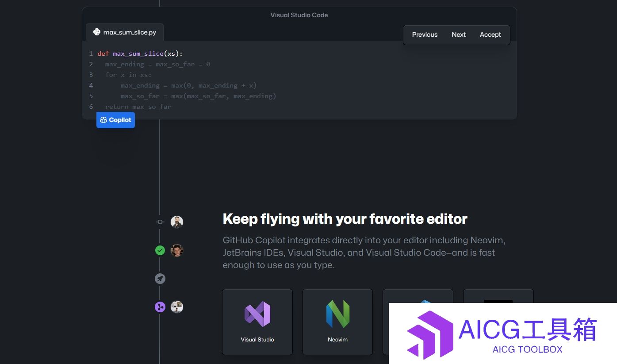
Task: Click the paragraph starting 'GitHub Copilot integrates directly'
Action: coord(364,253)
